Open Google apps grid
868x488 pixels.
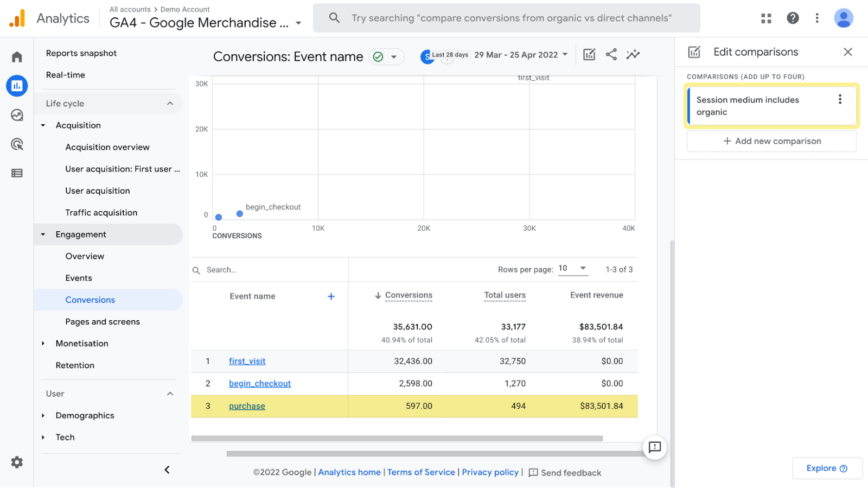pyautogui.click(x=766, y=18)
